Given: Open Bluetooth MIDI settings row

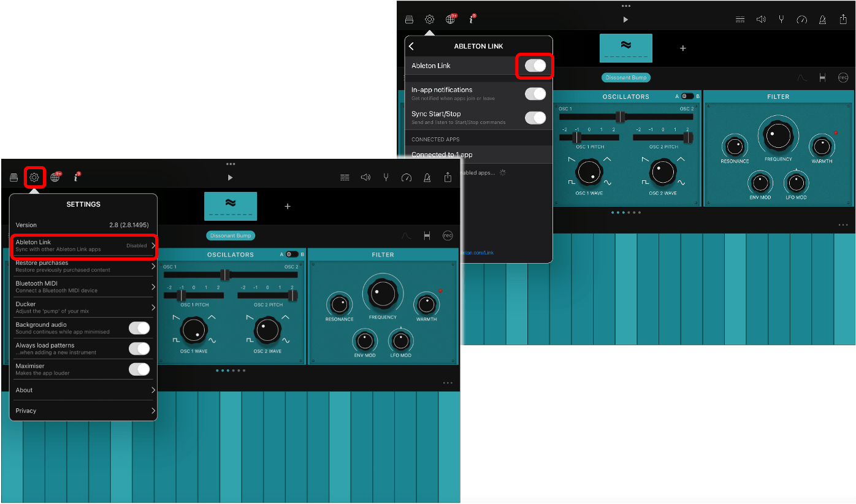Looking at the screenshot, I should pyautogui.click(x=85, y=287).
